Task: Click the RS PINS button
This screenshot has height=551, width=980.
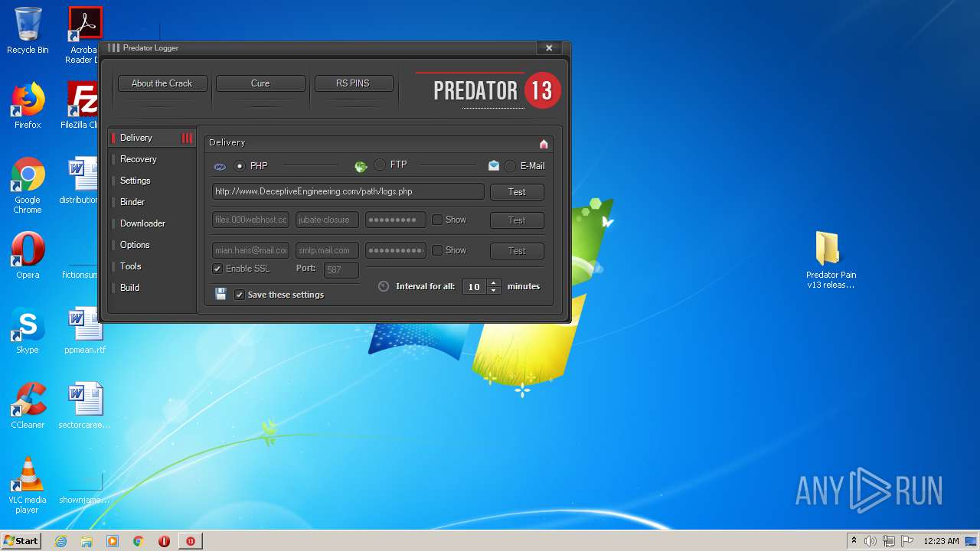Action: (x=353, y=83)
